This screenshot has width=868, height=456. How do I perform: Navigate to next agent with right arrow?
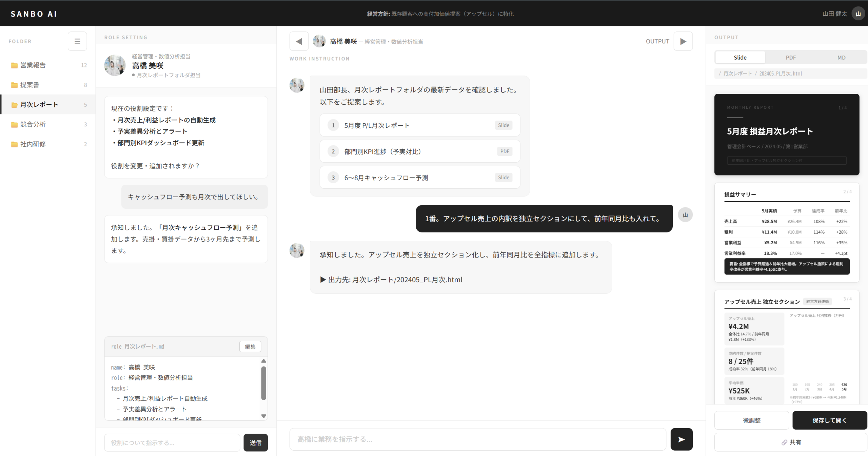[683, 41]
